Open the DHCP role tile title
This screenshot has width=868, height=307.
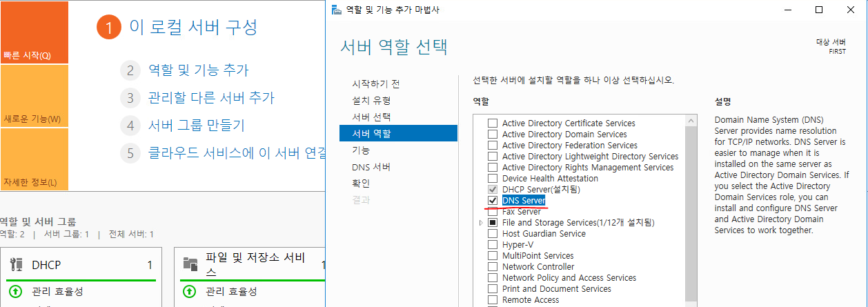47,265
